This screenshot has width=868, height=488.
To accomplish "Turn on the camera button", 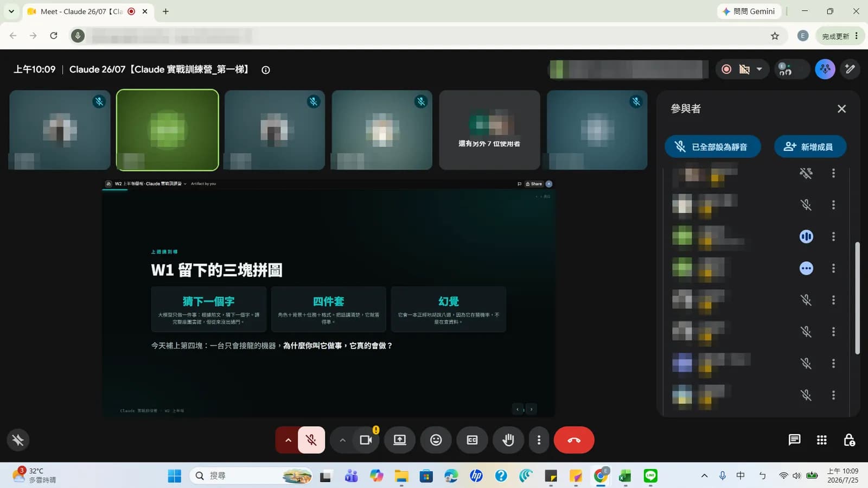I will [366, 440].
